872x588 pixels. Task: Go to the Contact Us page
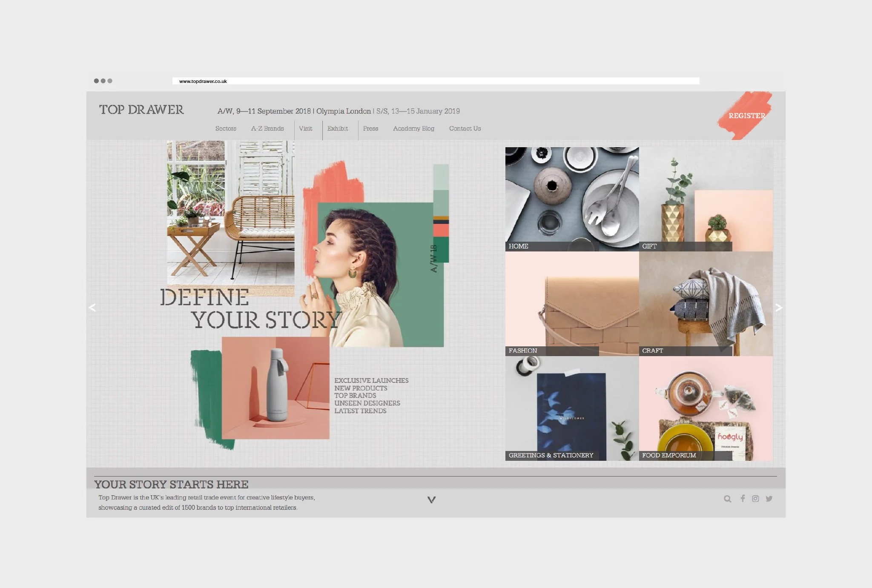coord(465,128)
